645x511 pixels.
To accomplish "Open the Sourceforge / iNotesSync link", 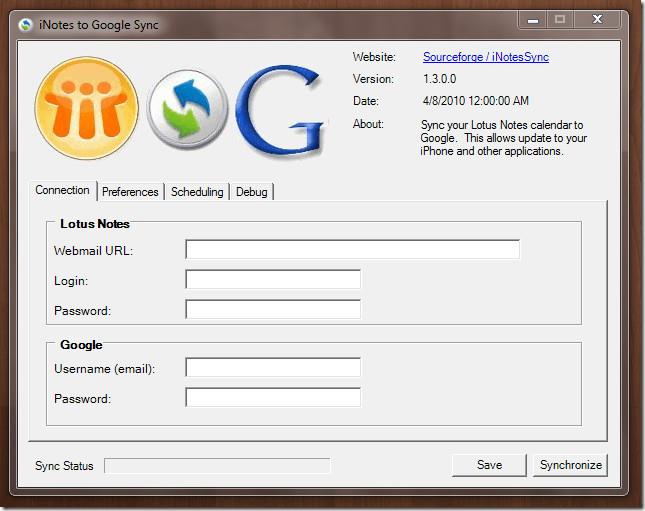I will pyautogui.click(x=485, y=57).
